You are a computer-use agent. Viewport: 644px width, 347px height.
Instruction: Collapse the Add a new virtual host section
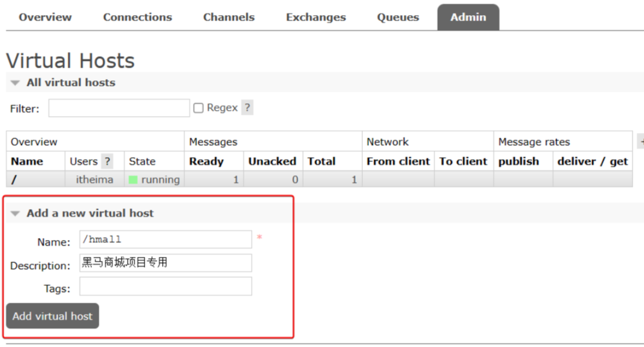[x=89, y=213]
